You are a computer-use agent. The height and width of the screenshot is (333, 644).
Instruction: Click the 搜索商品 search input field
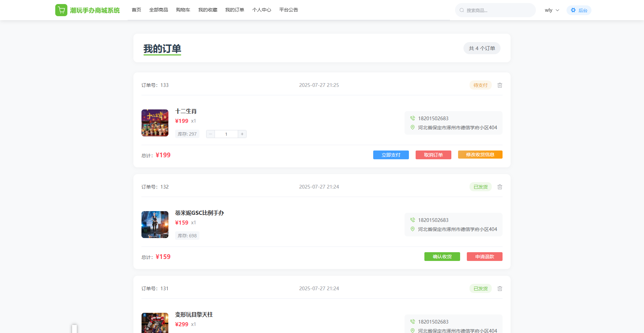(x=498, y=10)
